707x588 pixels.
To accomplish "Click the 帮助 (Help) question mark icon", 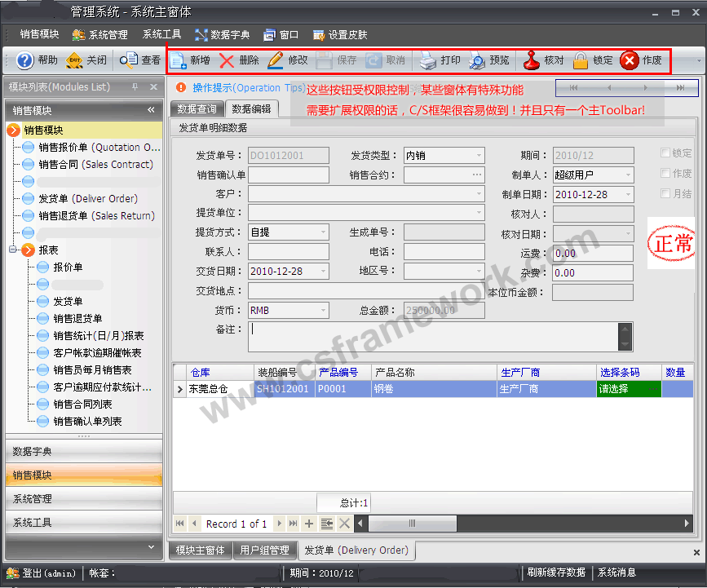I will tap(25, 60).
